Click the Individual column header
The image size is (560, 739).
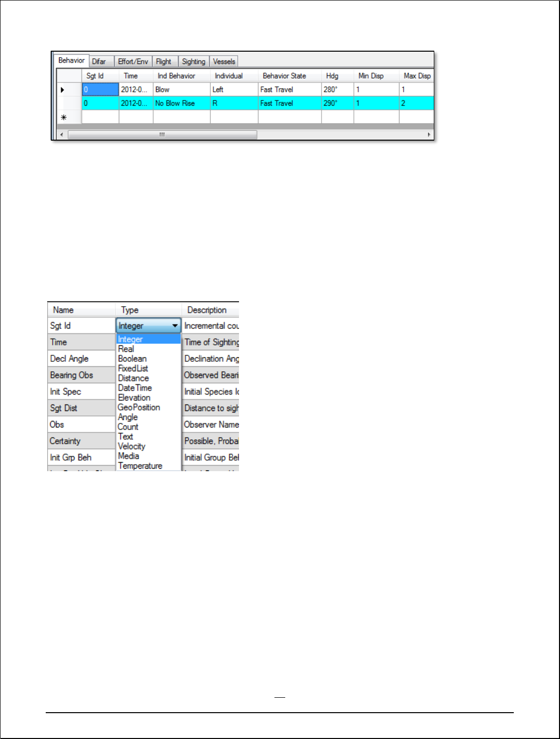[x=234, y=76]
